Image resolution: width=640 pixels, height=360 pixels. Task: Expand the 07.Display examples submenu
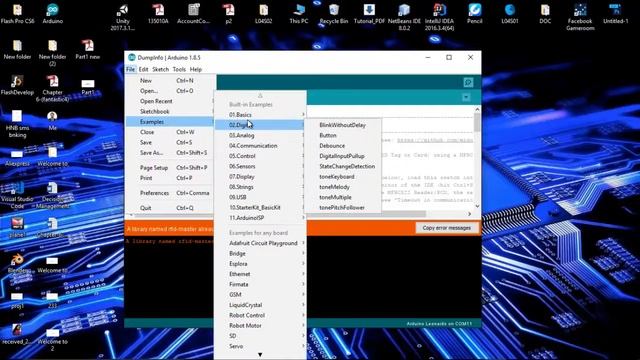[260, 177]
